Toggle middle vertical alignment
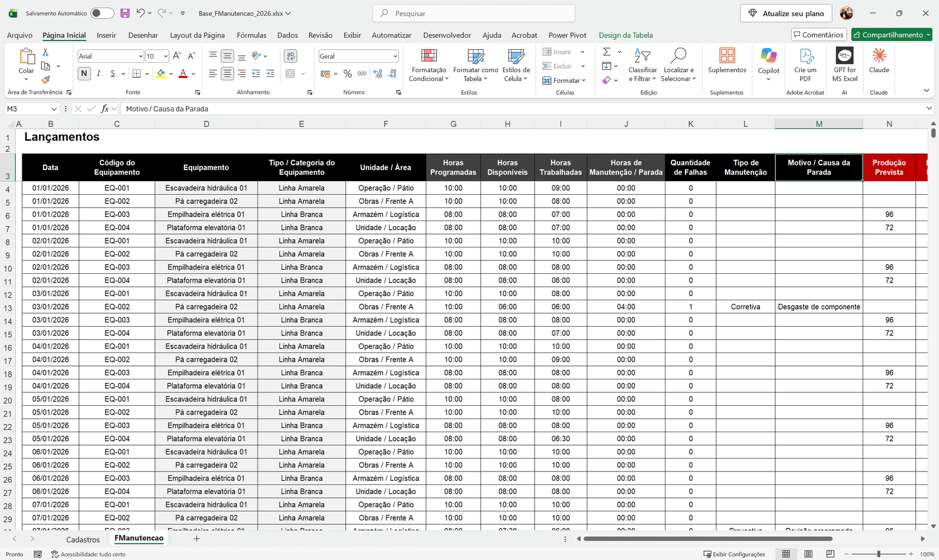939x560 pixels. (227, 56)
